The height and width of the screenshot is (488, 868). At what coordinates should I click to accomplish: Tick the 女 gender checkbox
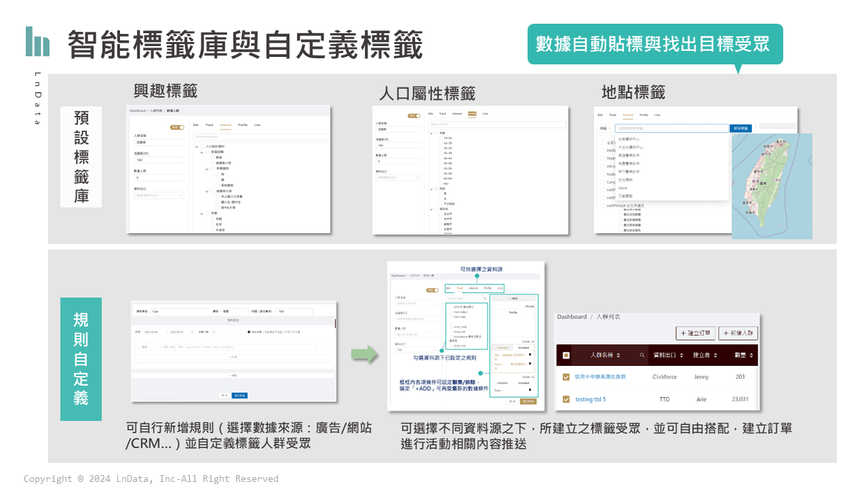tap(441, 199)
